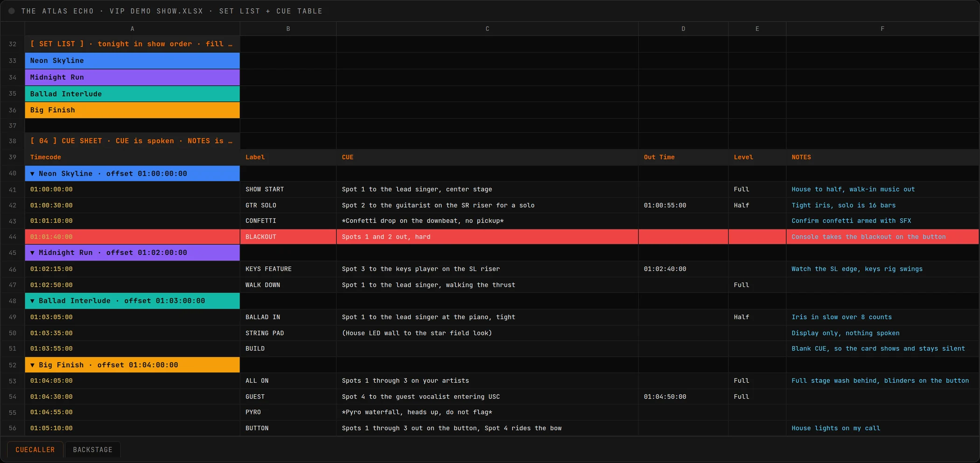Select column E header
This screenshot has width=980, height=463.
757,29
